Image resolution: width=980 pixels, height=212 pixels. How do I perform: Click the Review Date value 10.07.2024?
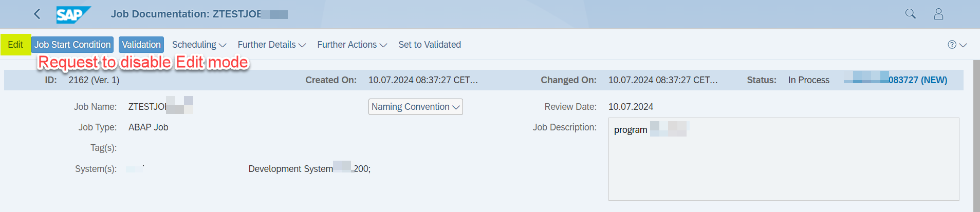(x=631, y=107)
